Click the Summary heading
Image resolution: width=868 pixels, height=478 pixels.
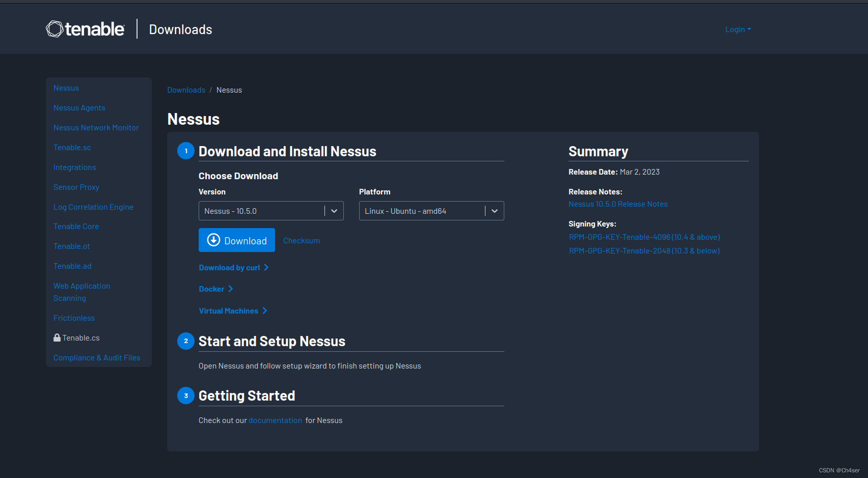(x=599, y=151)
